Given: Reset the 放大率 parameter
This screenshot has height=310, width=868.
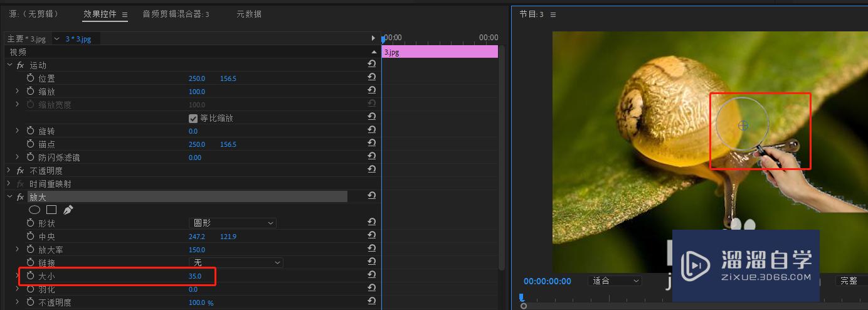Looking at the screenshot, I should [371, 250].
